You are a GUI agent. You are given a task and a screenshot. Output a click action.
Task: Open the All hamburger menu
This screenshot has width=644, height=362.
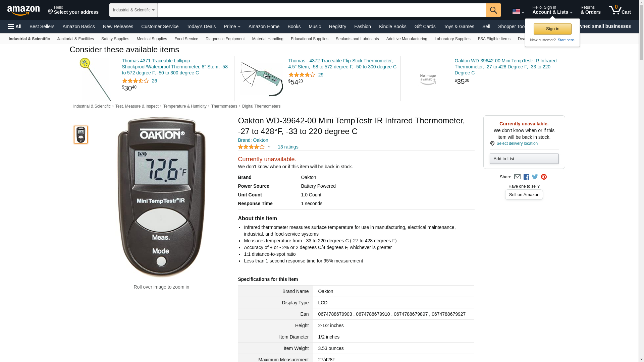(x=15, y=26)
